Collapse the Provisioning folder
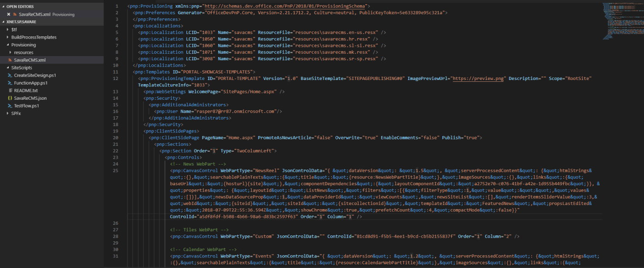The width and height of the screenshot is (644, 268). point(7,45)
